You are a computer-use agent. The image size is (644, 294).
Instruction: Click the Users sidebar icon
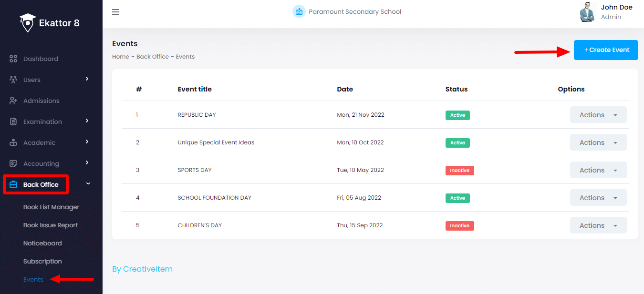(x=13, y=80)
